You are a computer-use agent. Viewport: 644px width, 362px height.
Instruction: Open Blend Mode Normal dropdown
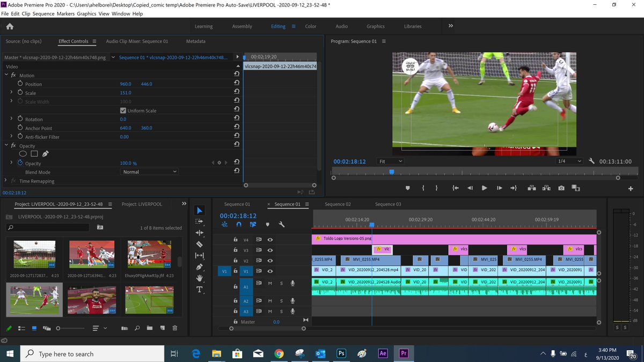pos(150,172)
